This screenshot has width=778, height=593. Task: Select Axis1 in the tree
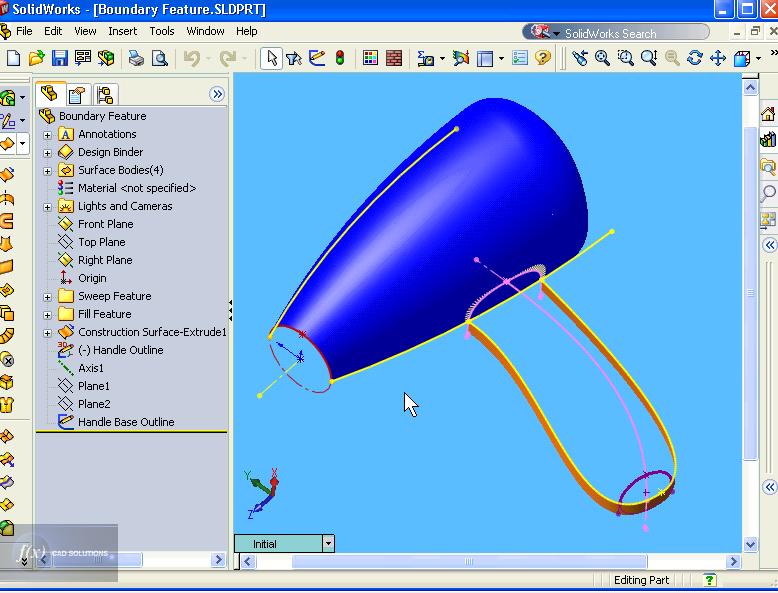90,368
